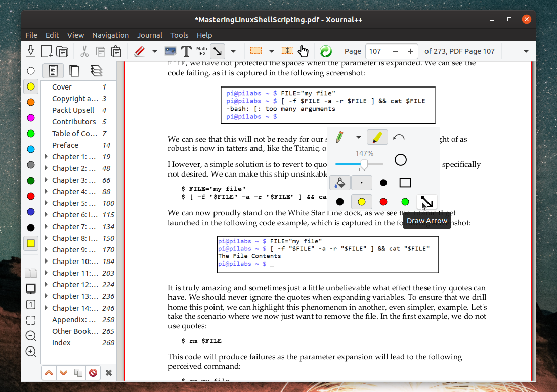
Task: Choose the green color swatch in floating toolbar
Action: tap(404, 201)
